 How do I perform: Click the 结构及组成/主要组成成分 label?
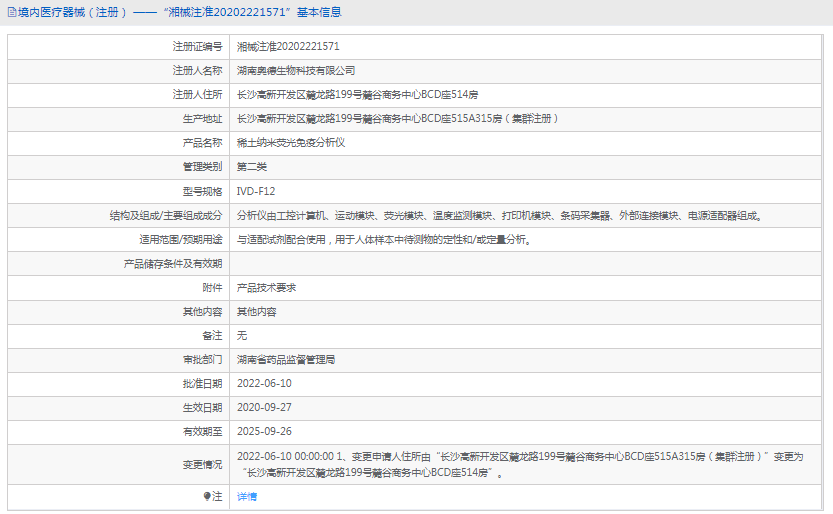[166, 216]
